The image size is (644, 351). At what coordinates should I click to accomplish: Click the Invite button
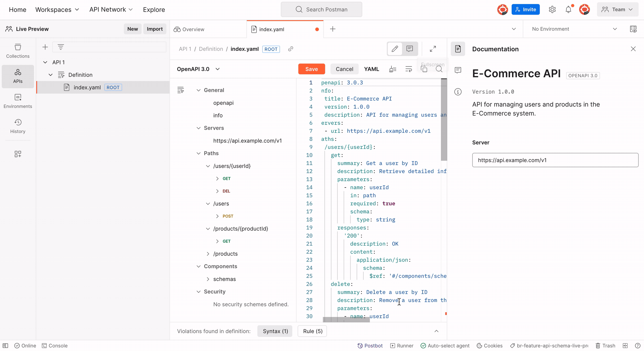[526, 10]
